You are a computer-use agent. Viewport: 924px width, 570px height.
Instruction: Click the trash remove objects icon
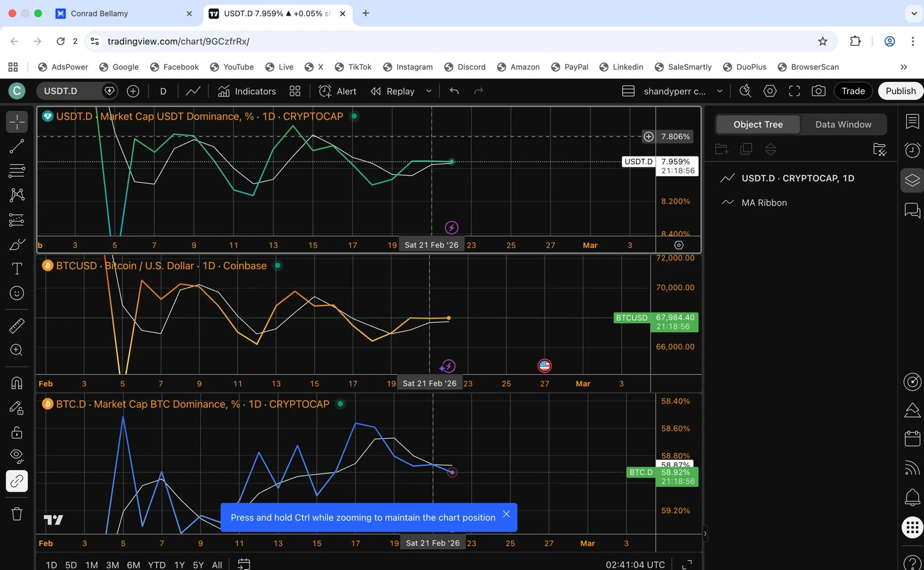pyautogui.click(x=17, y=513)
